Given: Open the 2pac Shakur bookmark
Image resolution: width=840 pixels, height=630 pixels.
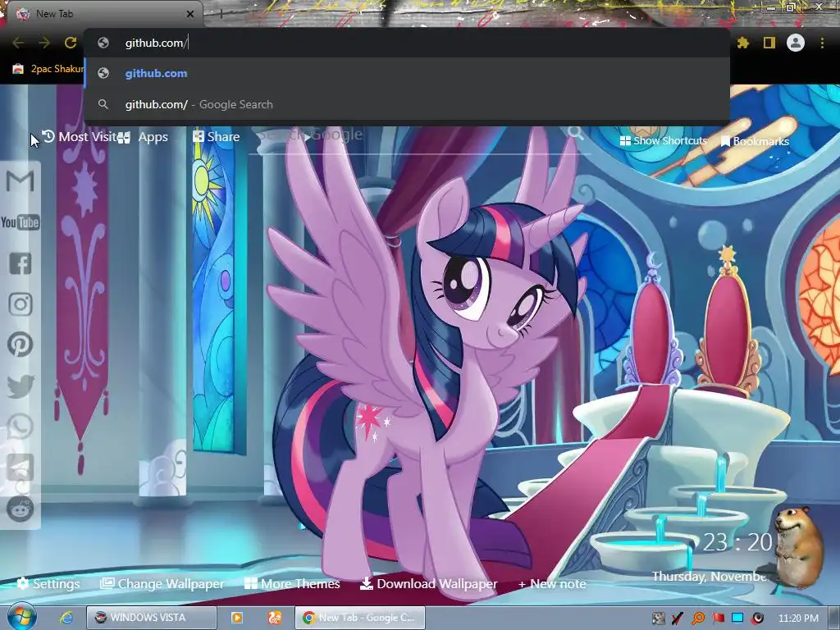Looking at the screenshot, I should pos(48,69).
